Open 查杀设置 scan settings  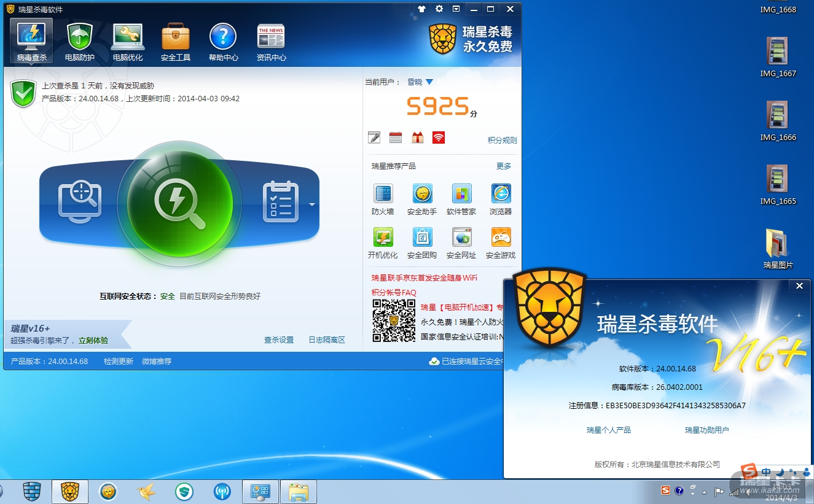(279, 340)
